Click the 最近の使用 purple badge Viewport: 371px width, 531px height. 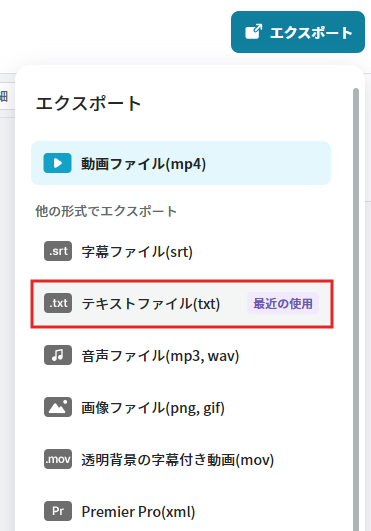[x=283, y=303]
